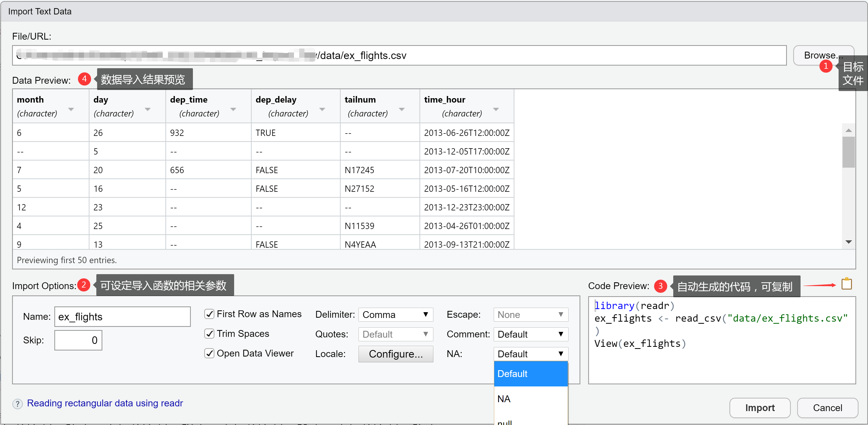868x425 pixels.
Task: Open the dep_time column type dropdown
Action: coord(233,109)
